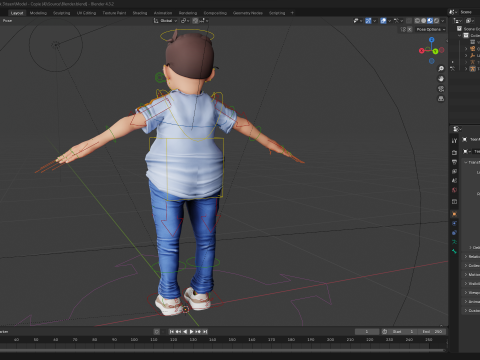The image size is (480, 360).
Task: Click the Scene name field
Action: (469, 12)
